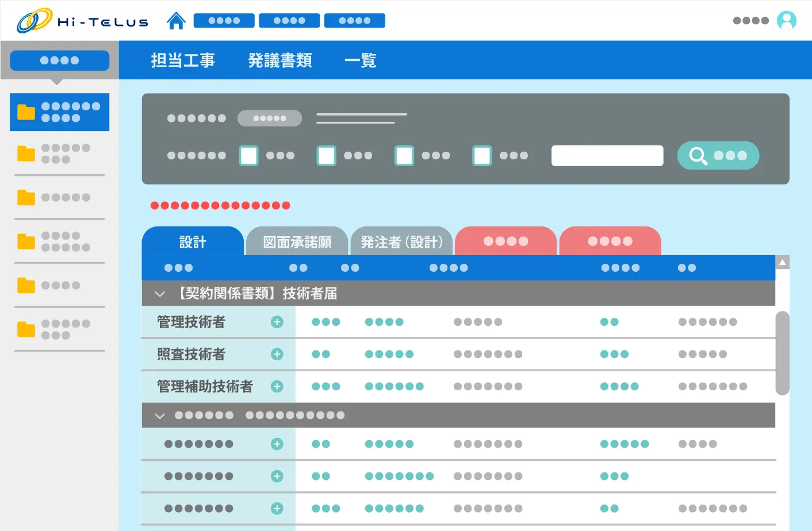Select the 管理補助技術者 row label
Screen dimensions: 812x531
tap(205, 386)
